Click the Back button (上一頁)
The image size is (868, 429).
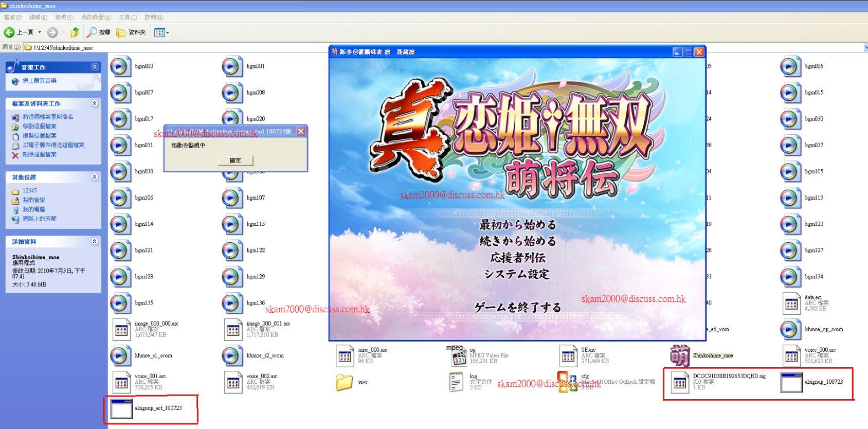click(20, 32)
